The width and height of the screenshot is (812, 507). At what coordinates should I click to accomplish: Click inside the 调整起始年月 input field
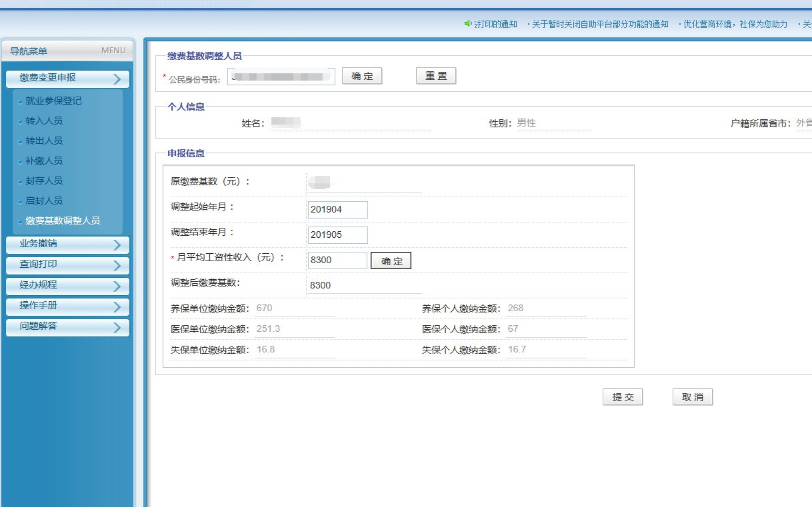click(x=337, y=209)
